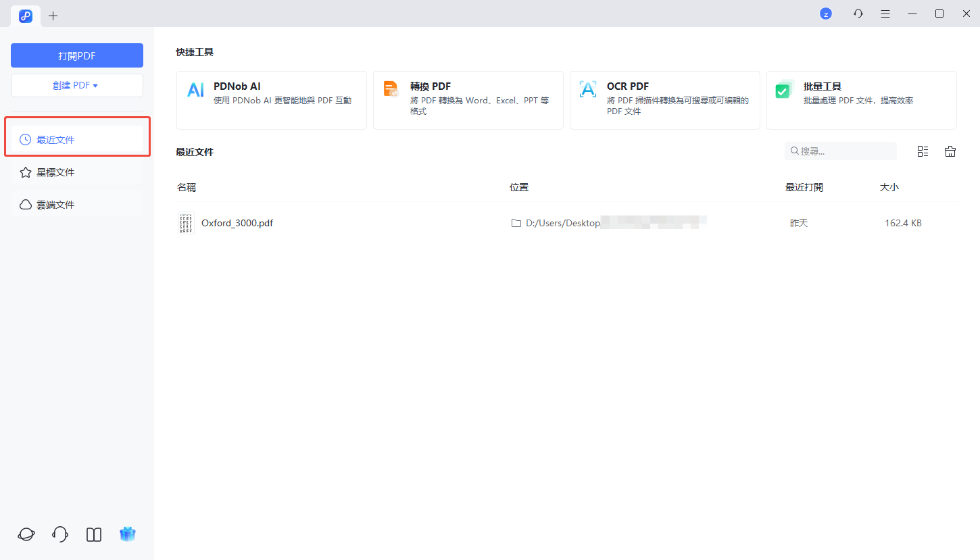Select the 轉換 PDF conversion tool
The width and height of the screenshot is (980, 560).
click(x=468, y=99)
